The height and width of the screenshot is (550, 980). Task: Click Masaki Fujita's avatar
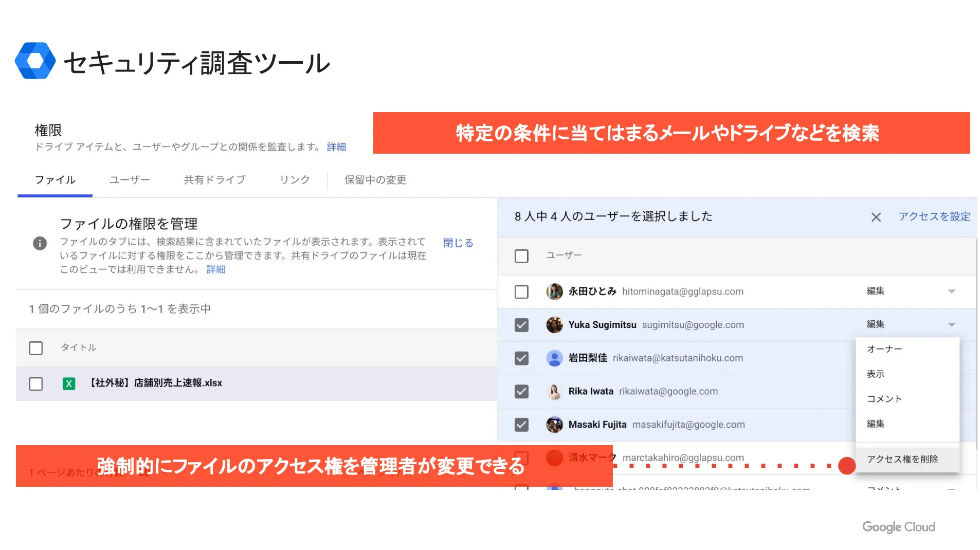pos(554,425)
